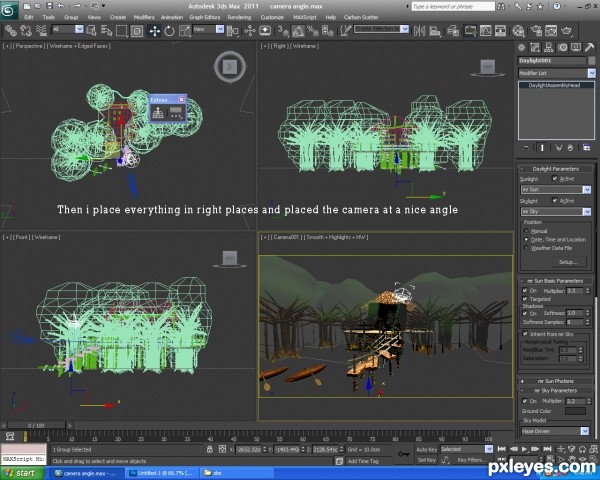
Task: Switch to the Hierarchy command panel icon
Action: pyautogui.click(x=548, y=47)
